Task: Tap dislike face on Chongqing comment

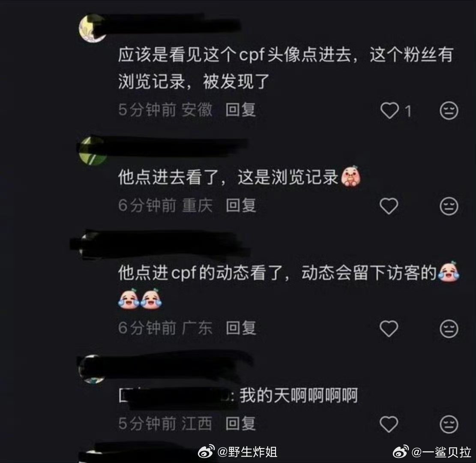Action: 449,206
